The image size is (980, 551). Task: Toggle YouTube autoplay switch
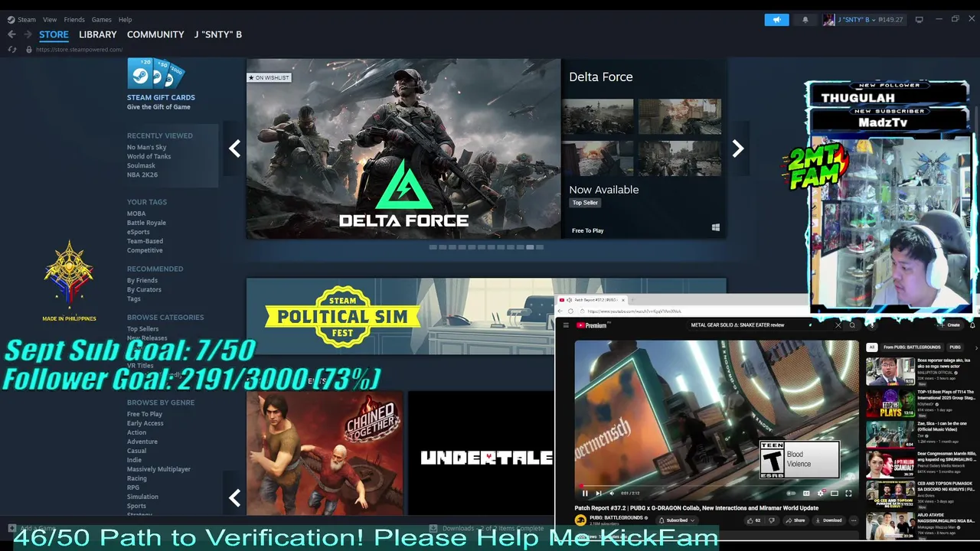(x=791, y=494)
